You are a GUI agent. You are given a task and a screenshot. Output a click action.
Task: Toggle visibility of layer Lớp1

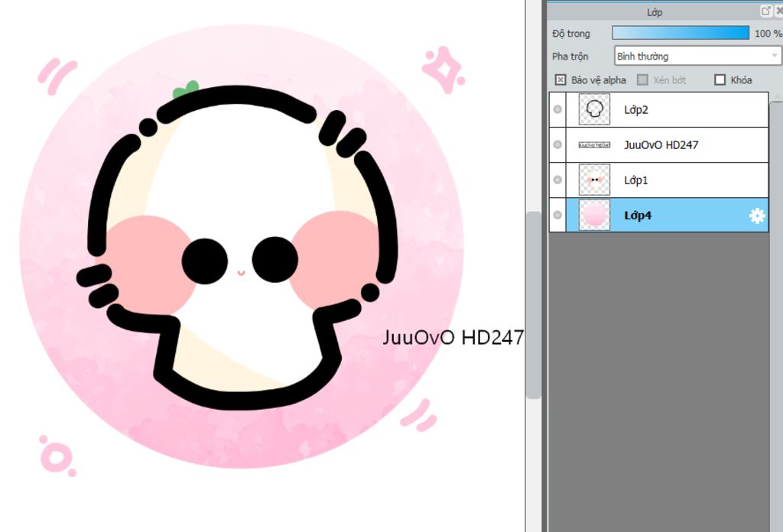point(557,180)
